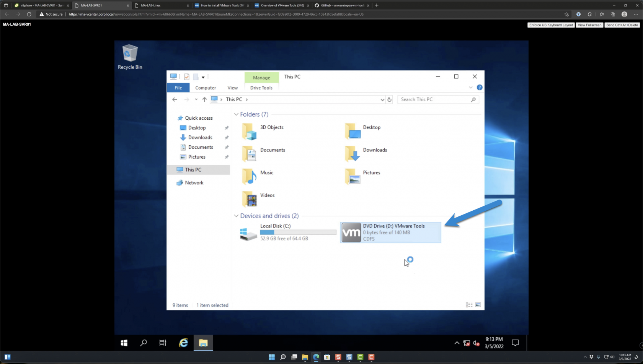Open the Desktop folder in Folders section
The width and height of the screenshot is (643, 364).
(363, 131)
